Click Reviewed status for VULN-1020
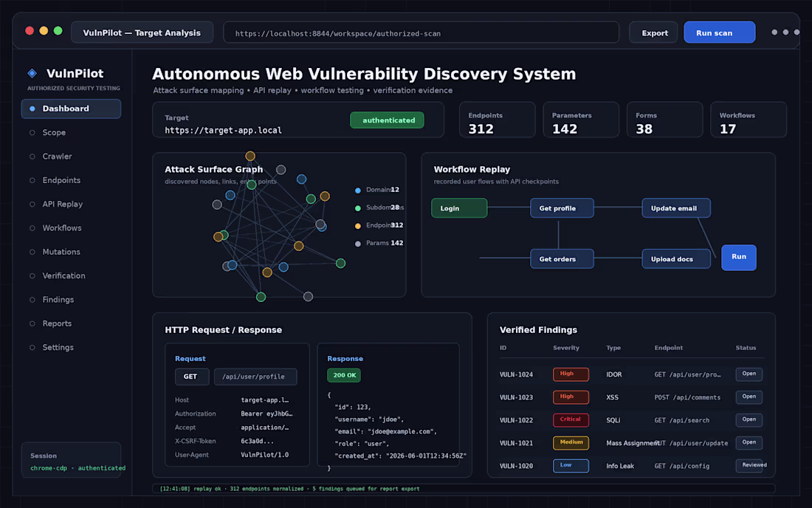The height and width of the screenshot is (508, 812). 752,465
